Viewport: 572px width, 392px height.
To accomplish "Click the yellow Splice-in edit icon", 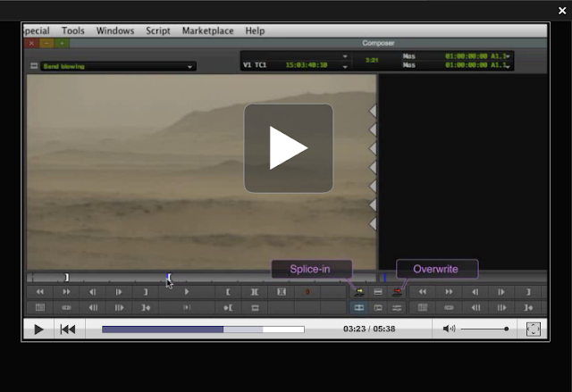I will click(359, 291).
